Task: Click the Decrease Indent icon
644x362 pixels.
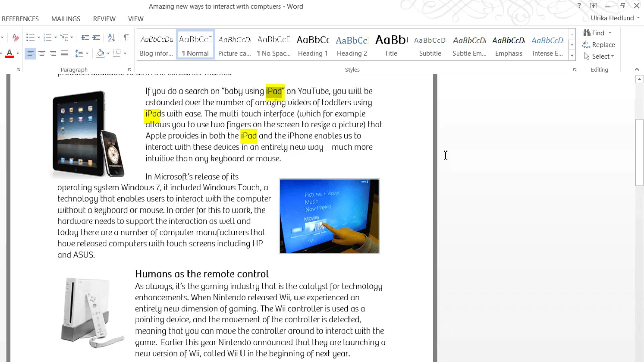Action: (x=85, y=37)
